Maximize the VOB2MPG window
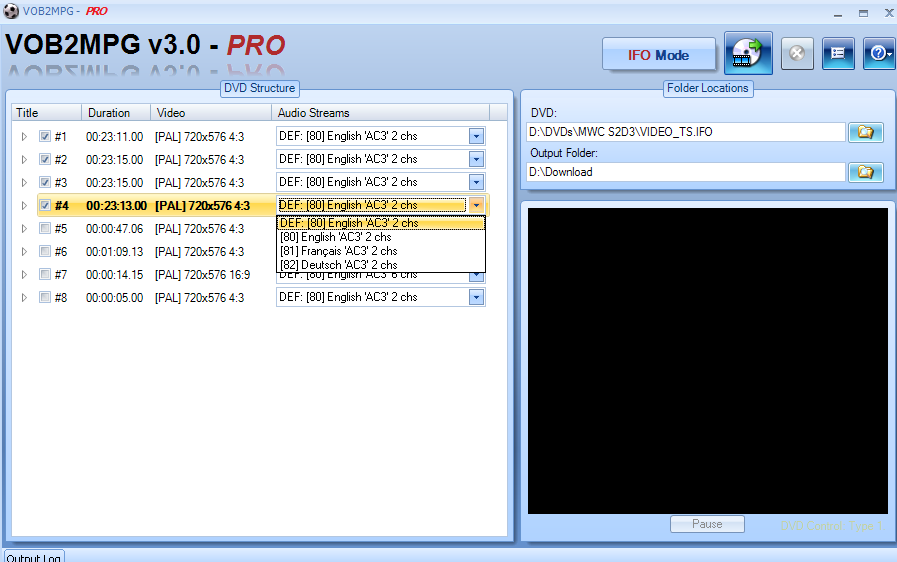The image size is (897, 562). (863, 13)
